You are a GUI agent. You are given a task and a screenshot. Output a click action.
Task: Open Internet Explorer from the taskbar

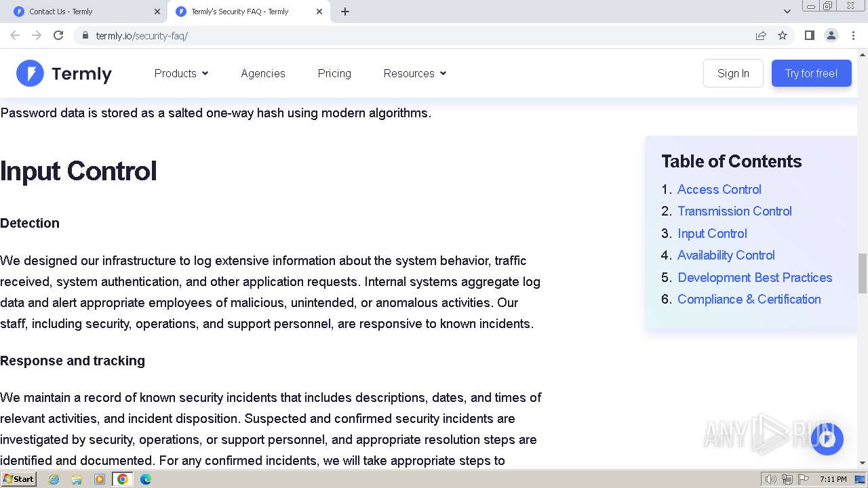pyautogui.click(x=54, y=479)
